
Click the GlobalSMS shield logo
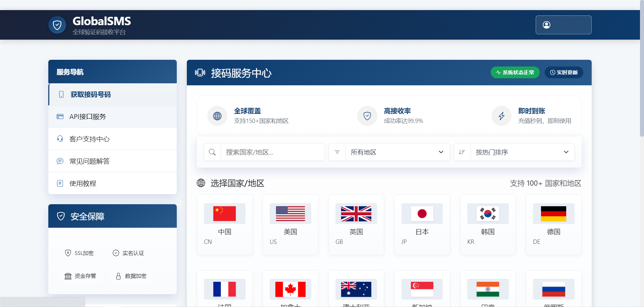57,25
